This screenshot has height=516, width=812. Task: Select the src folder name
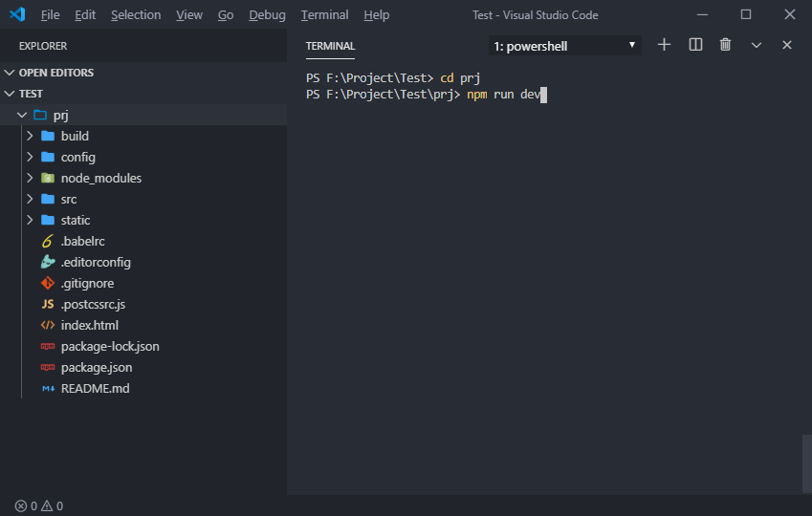pyautogui.click(x=69, y=200)
